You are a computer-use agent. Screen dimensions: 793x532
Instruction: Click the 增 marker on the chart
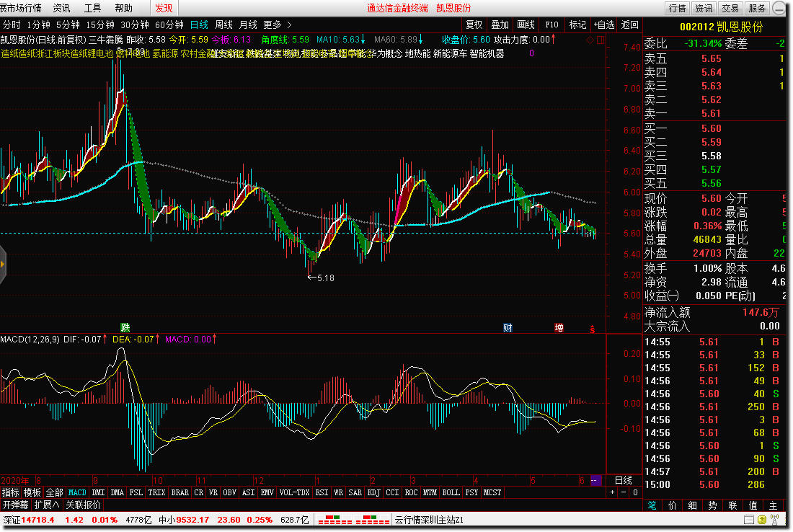(559, 328)
